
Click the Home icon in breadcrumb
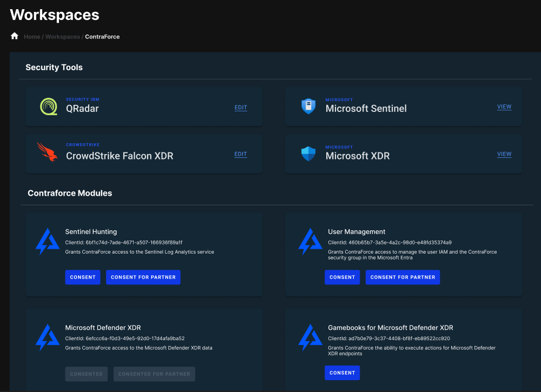click(x=15, y=36)
